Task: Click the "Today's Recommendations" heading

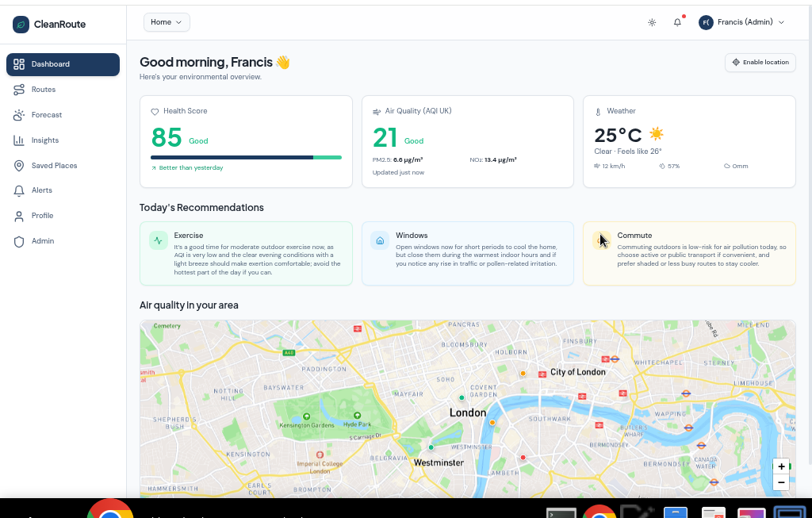Action: click(201, 208)
